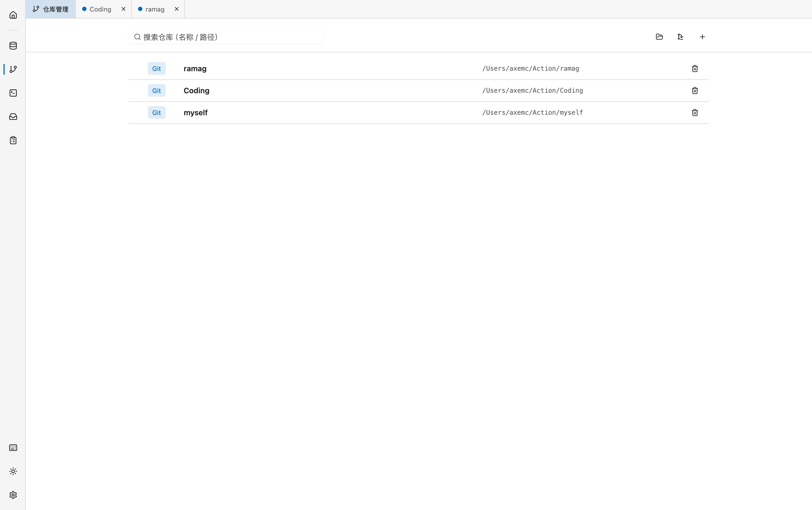This screenshot has width=812, height=510.
Task: Open the inbox icon in the sidebar
Action: pyautogui.click(x=13, y=116)
